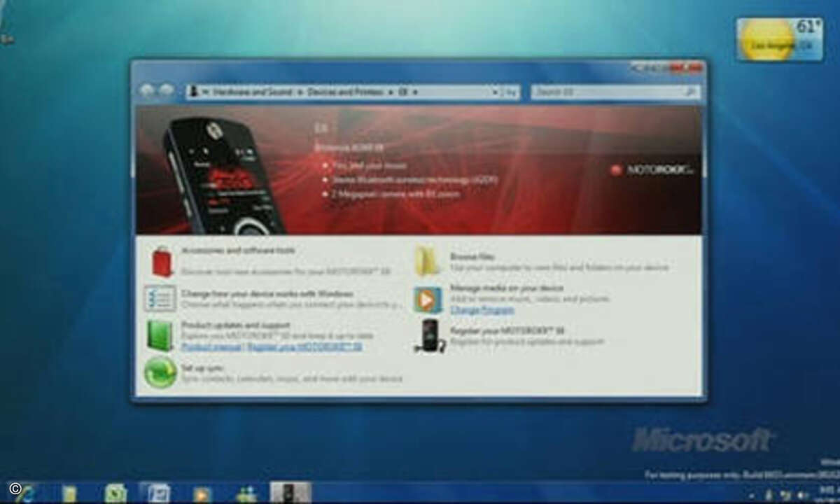The width and height of the screenshot is (840, 504).
Task: Open Product updates and support heading
Action: tap(235, 325)
